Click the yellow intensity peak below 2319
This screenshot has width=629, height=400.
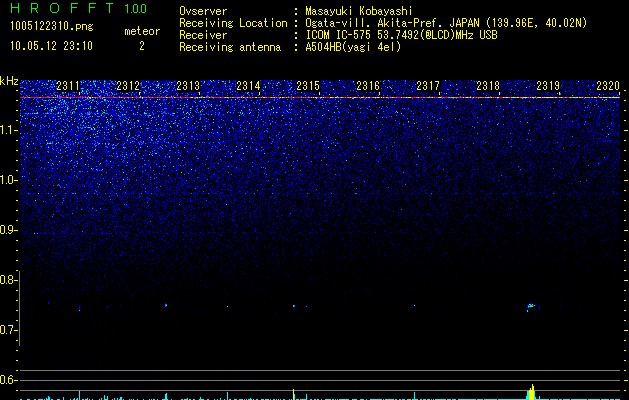[532, 392]
